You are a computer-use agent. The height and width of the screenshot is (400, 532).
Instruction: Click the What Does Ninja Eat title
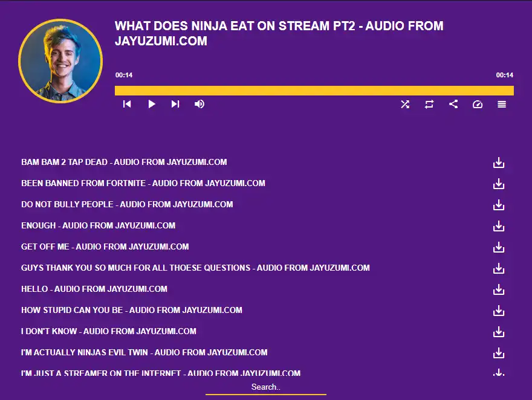(x=279, y=33)
